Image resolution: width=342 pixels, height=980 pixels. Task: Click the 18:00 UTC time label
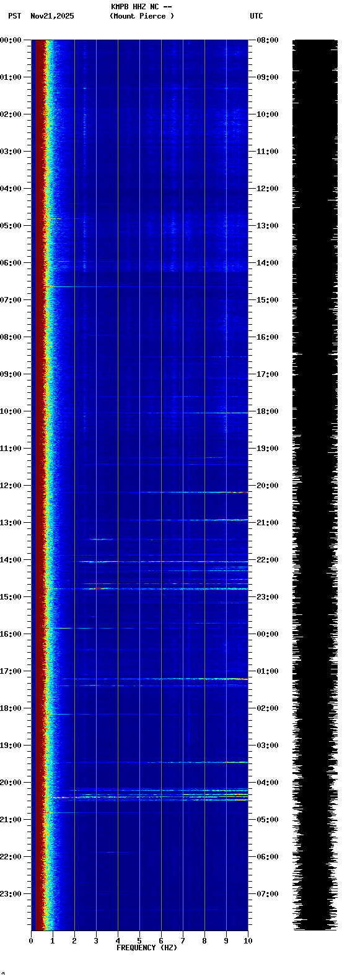[268, 411]
